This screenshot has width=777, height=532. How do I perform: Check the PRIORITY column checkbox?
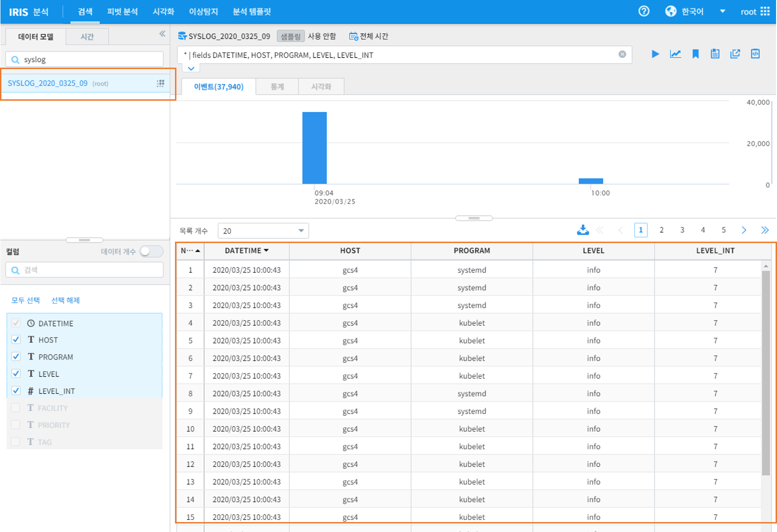coord(16,425)
